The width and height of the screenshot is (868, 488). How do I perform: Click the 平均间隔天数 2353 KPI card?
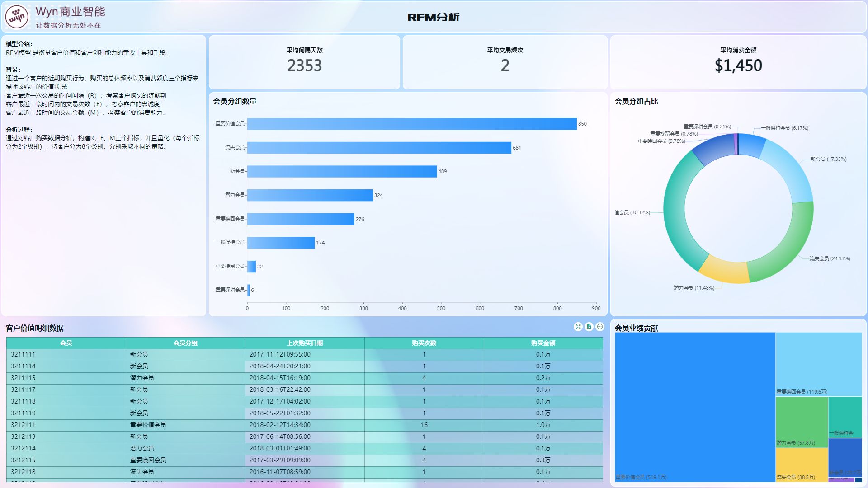click(x=304, y=62)
